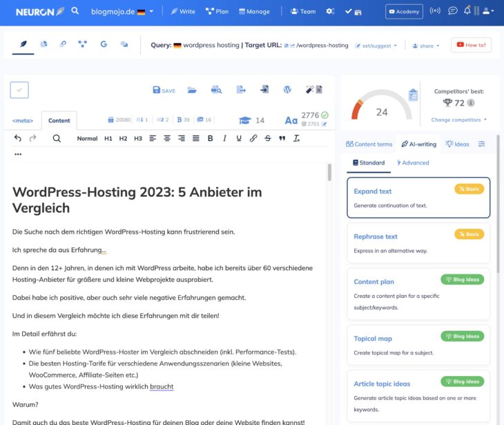Open the settings gears icon in navbar
Viewport: 504px width, 425px height.
330,11
